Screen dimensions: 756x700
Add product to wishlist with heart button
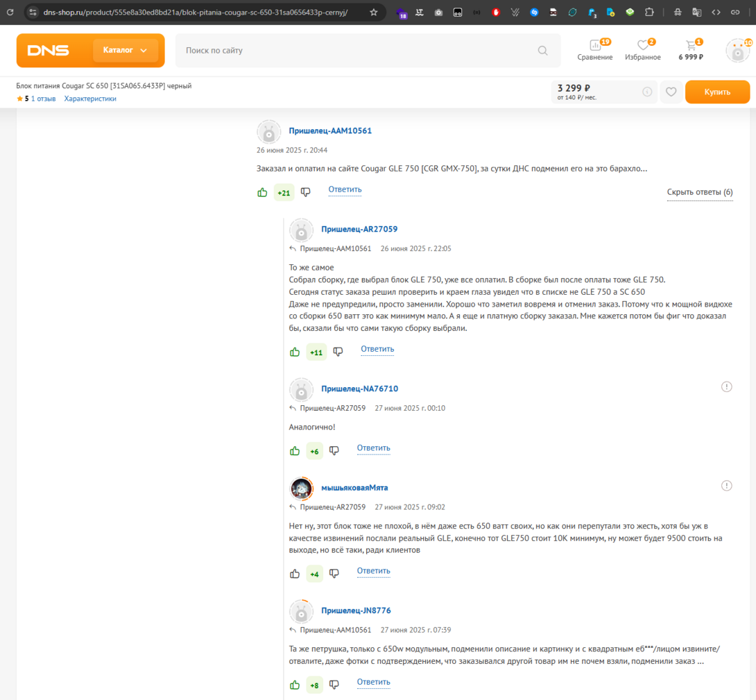tap(671, 92)
